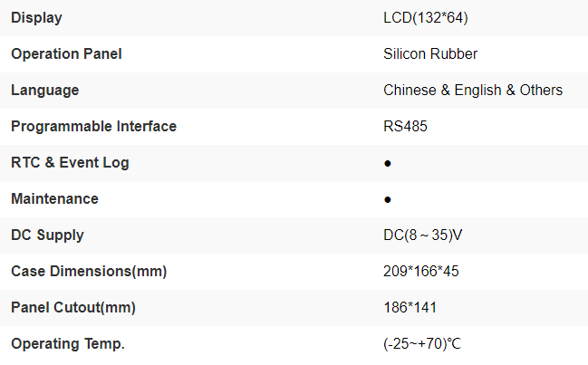The image size is (588, 365).
Task: Select the RS485 value
Action: pyautogui.click(x=405, y=127)
